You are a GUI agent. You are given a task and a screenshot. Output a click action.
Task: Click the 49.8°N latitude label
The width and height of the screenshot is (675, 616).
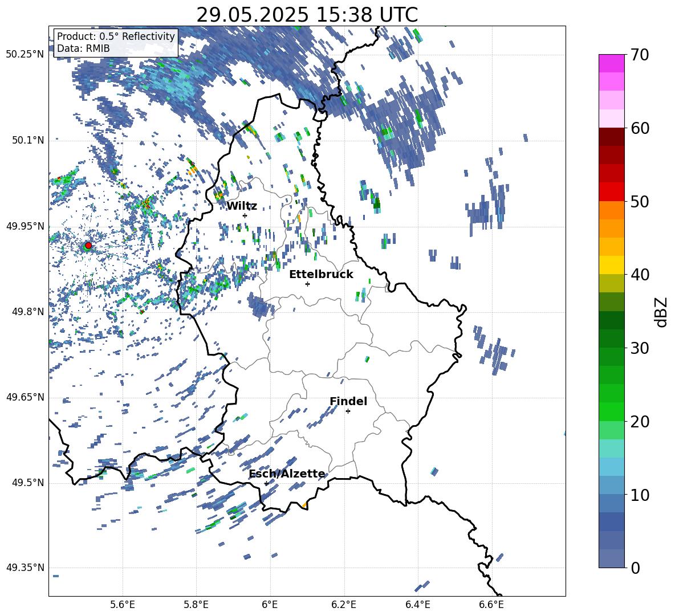[29, 312]
